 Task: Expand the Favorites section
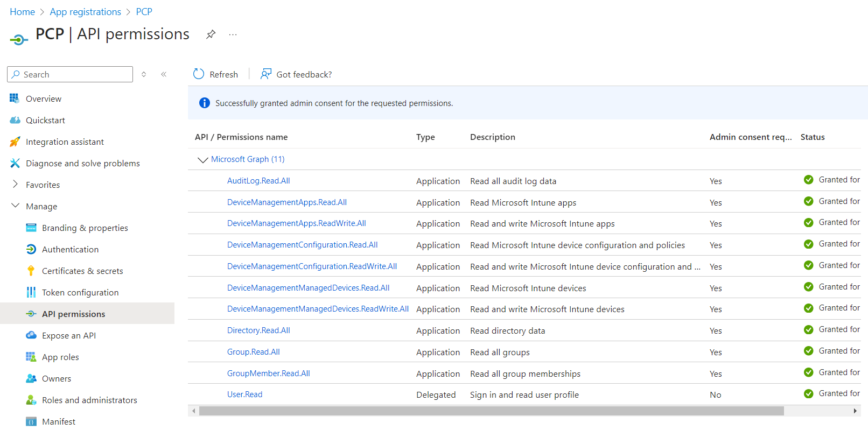pos(15,185)
